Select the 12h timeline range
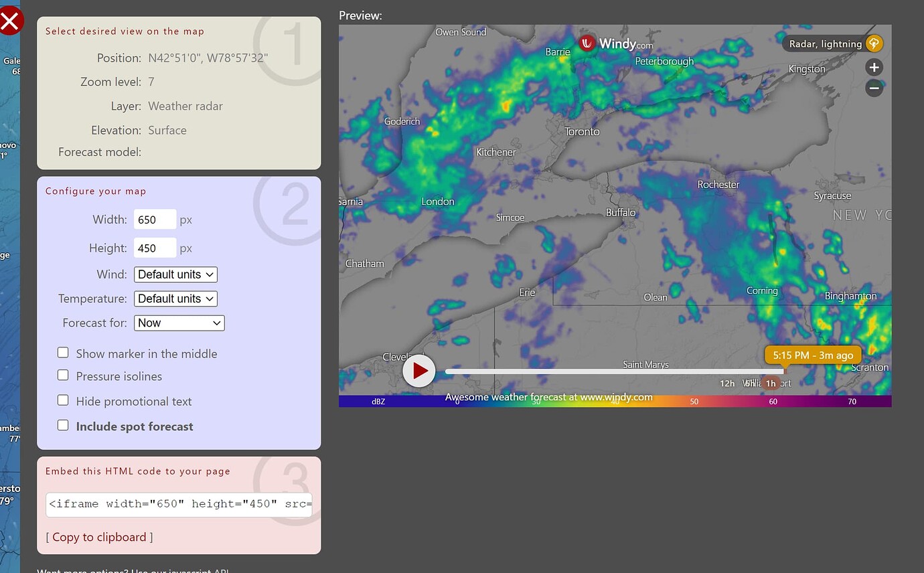Image resolution: width=924 pixels, height=573 pixels. 727,383
